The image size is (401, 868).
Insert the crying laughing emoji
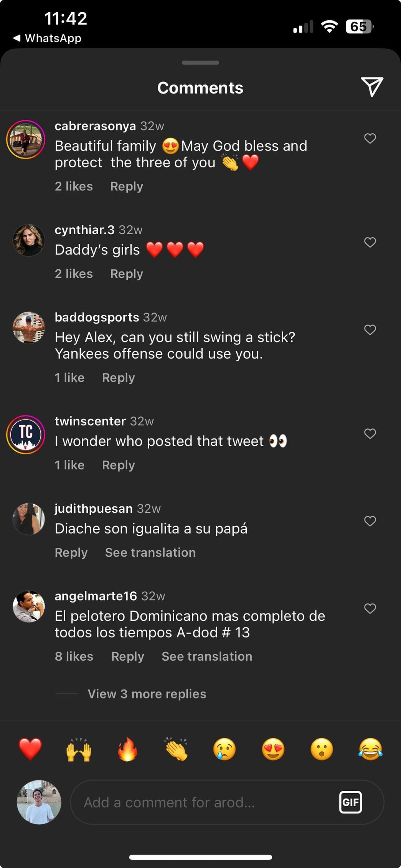tap(370, 749)
